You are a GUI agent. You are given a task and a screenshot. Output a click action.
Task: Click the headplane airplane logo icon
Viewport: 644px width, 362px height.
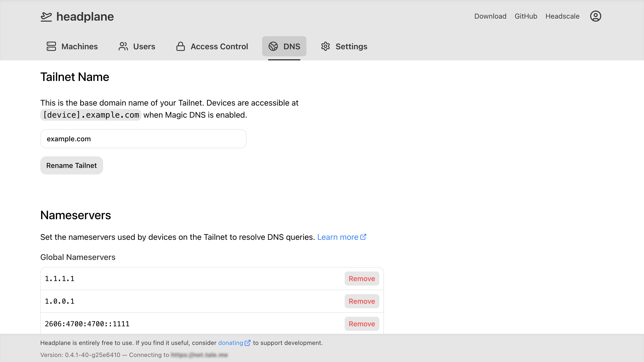tap(46, 17)
